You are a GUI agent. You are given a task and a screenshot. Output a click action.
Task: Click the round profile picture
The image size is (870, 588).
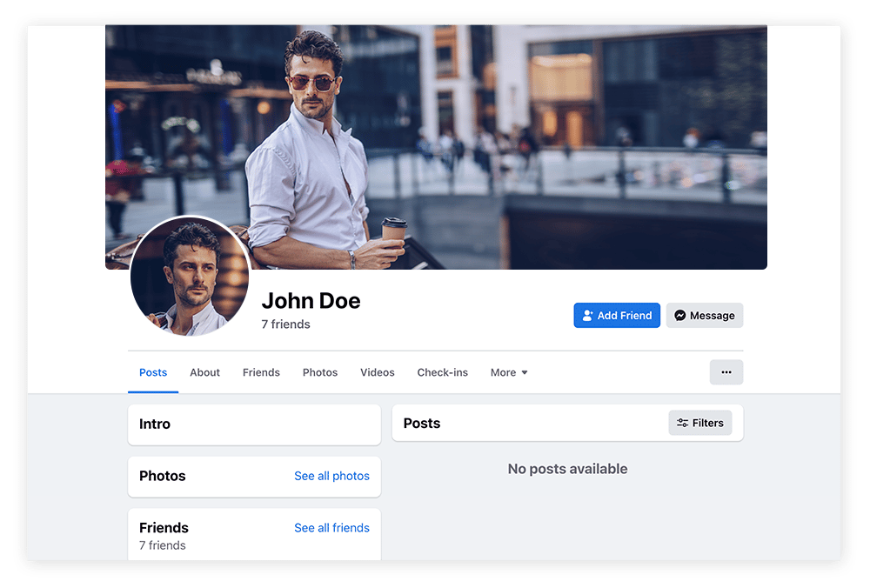pyautogui.click(x=190, y=276)
